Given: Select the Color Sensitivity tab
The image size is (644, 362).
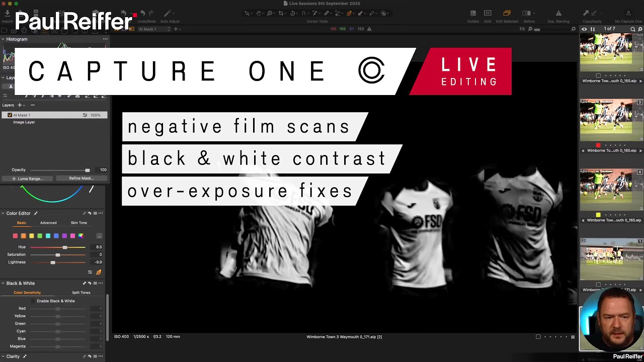Looking at the screenshot, I should click(x=27, y=293).
